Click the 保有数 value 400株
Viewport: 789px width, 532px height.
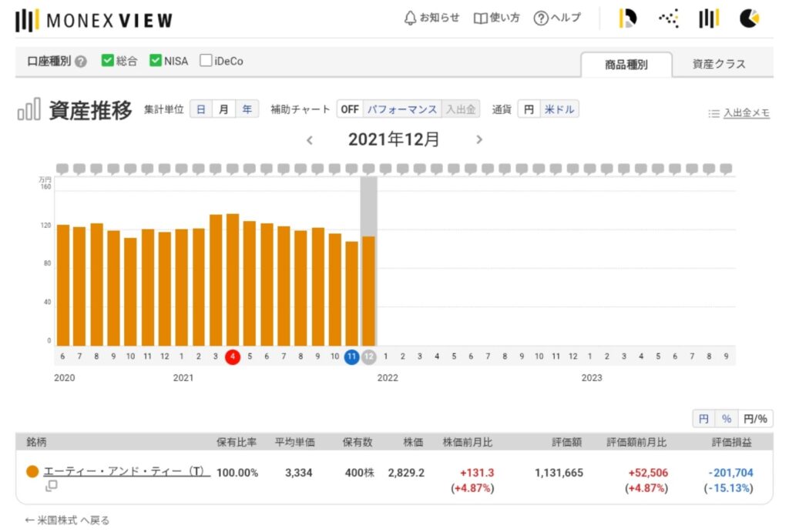coord(359,473)
